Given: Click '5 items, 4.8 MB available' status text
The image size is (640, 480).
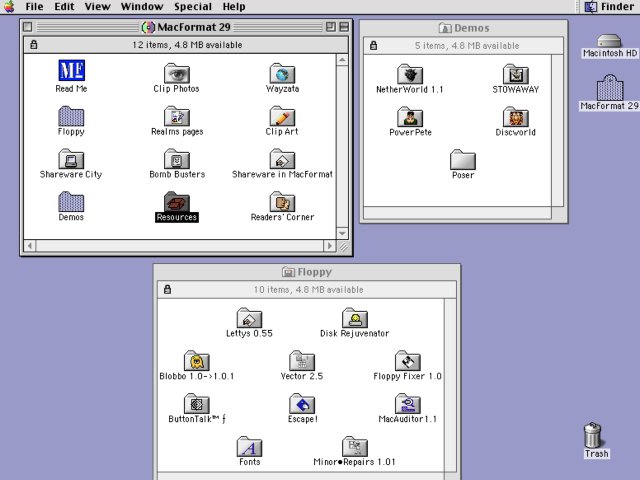Looking at the screenshot, I should tap(467, 46).
